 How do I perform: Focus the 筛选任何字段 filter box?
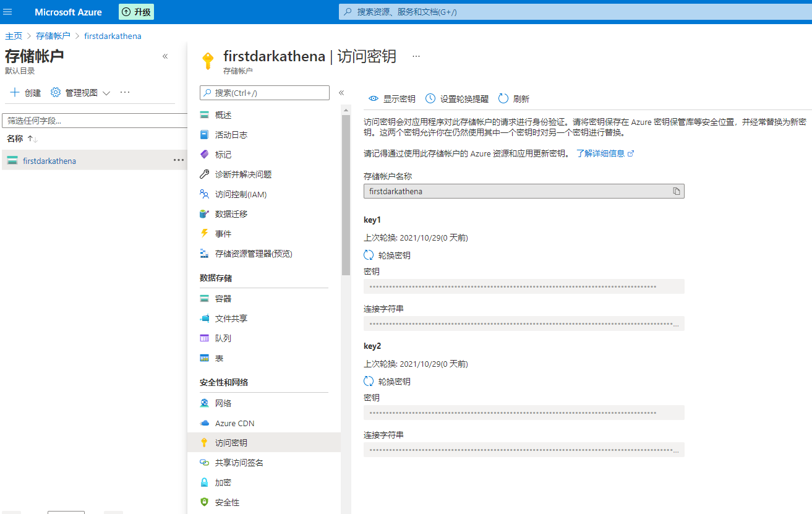[x=95, y=121]
